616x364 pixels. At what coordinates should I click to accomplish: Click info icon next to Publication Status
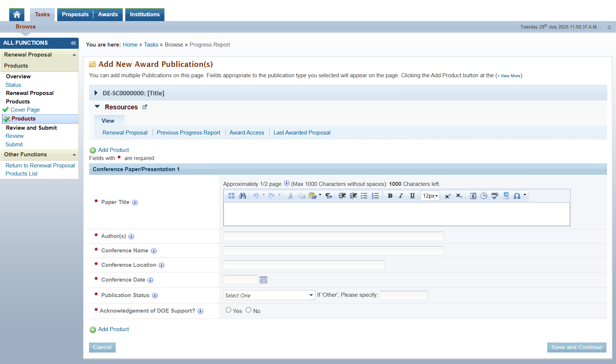pos(155,296)
